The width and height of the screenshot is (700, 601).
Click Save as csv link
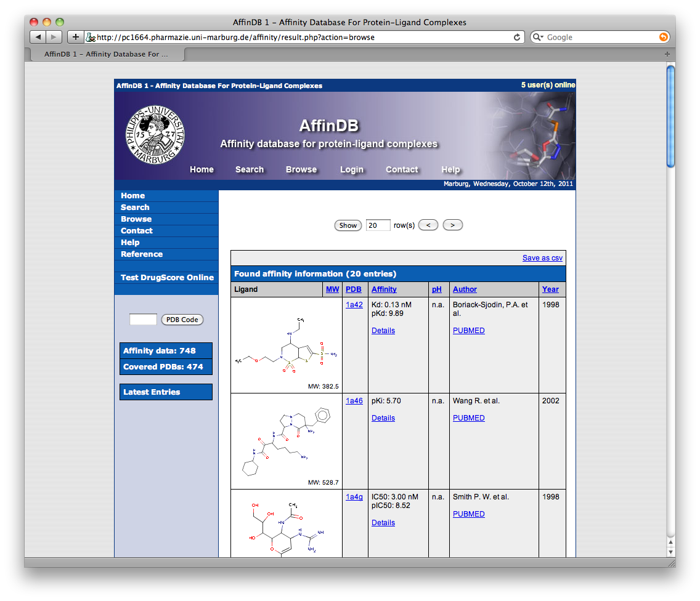(542, 258)
